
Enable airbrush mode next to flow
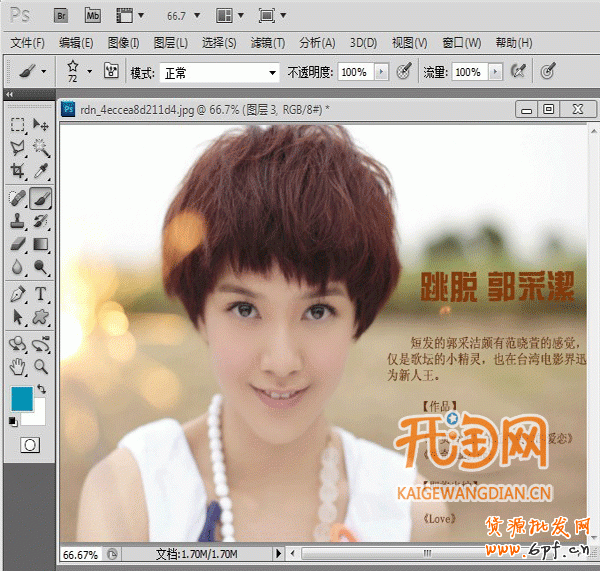click(x=518, y=72)
